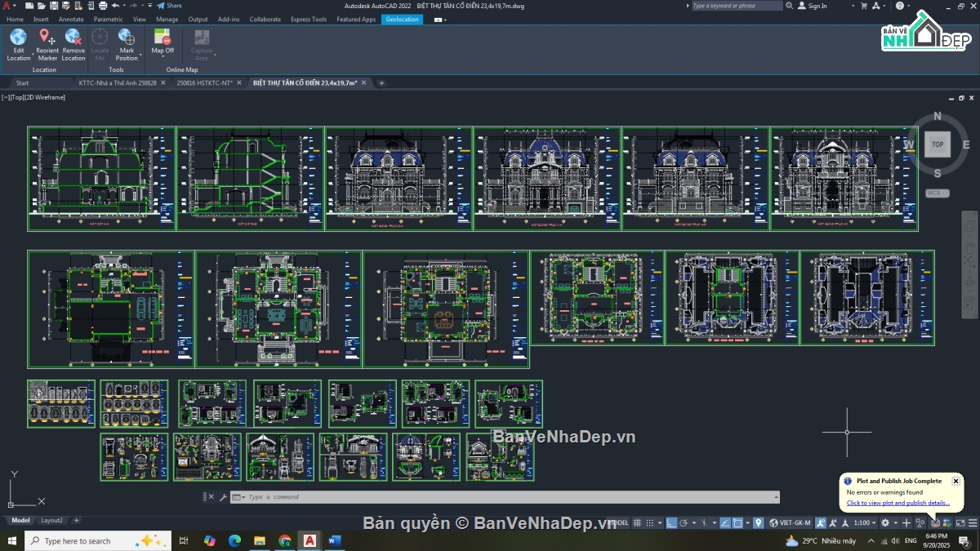Click the TOP face of the ViewCube

[x=938, y=144]
